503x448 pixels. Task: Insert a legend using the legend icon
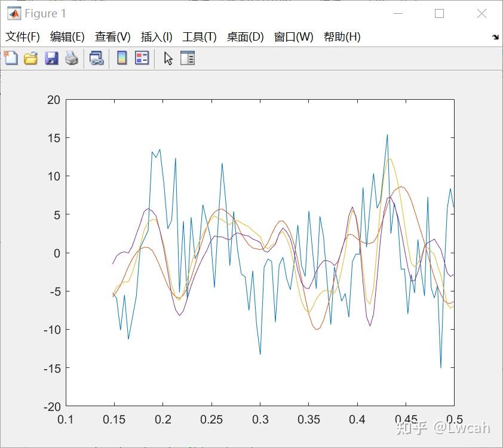point(142,58)
